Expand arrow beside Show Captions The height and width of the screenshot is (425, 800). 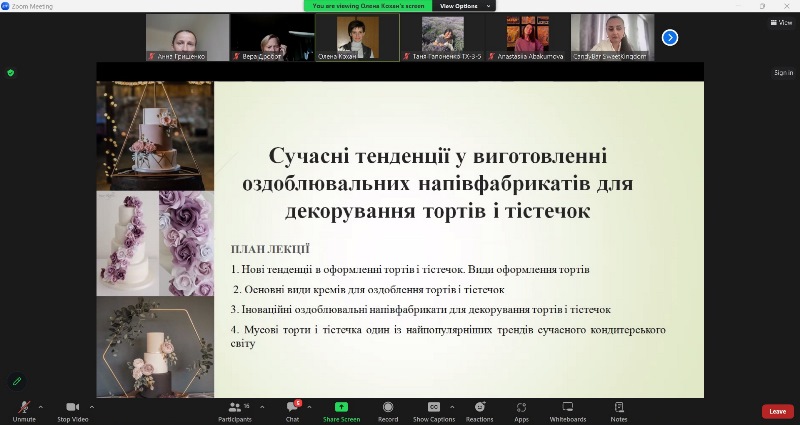tap(452, 407)
